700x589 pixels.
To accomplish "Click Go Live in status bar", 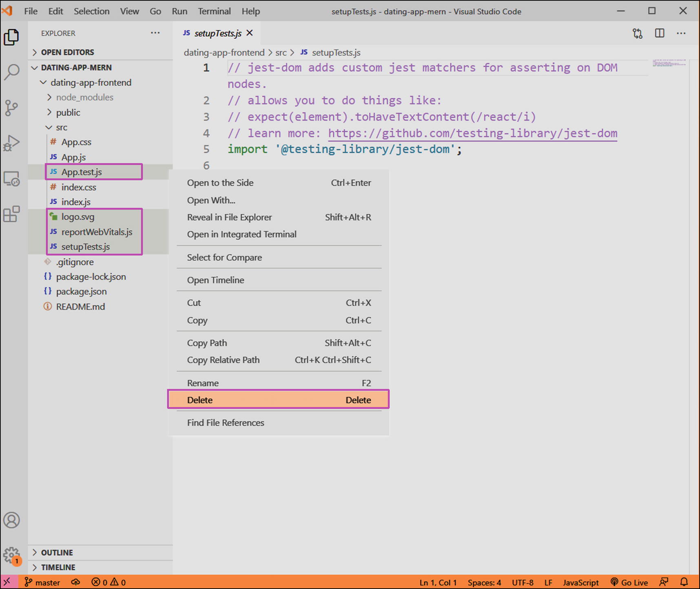I will click(629, 582).
